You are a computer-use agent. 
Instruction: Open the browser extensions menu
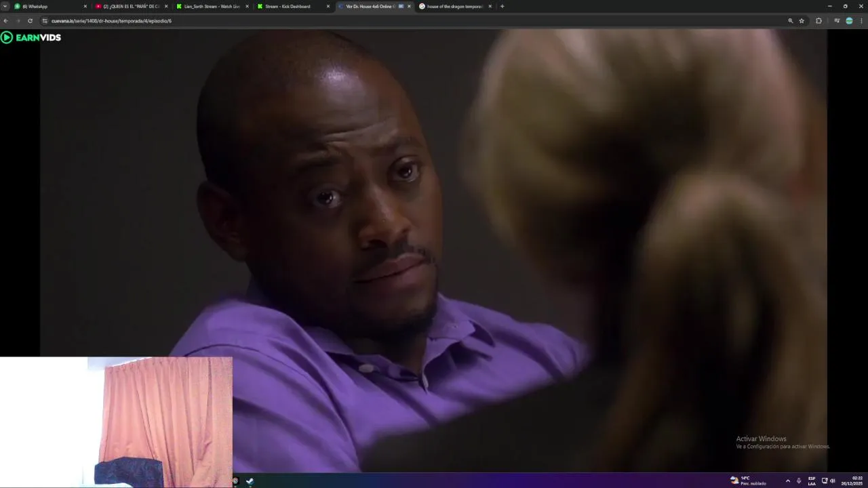point(818,21)
